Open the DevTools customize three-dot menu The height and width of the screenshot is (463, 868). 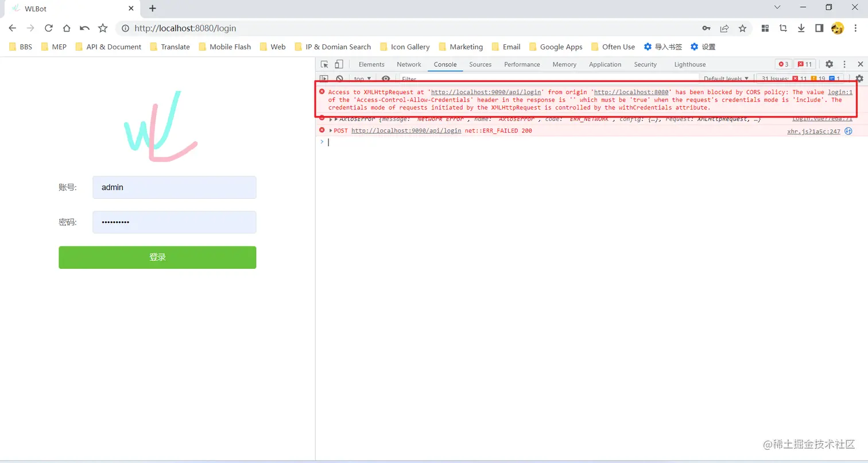pos(844,64)
